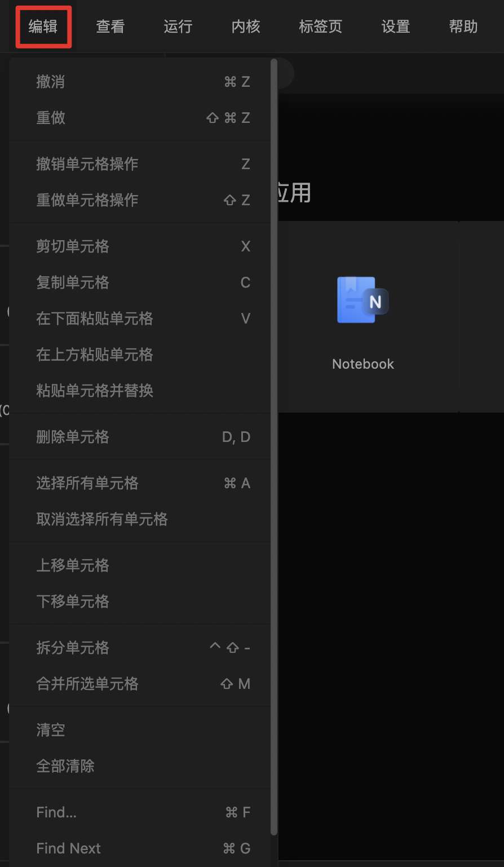
Task: Select Find Next menu entry
Action: tap(140, 848)
